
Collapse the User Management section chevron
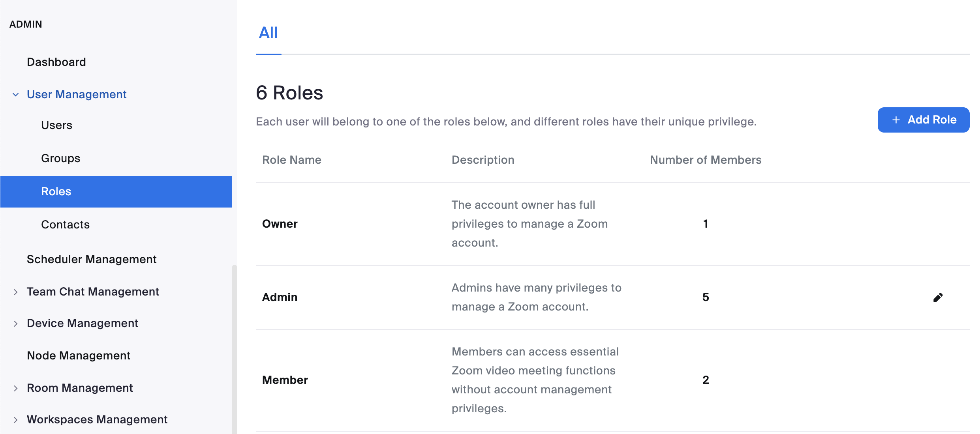(16, 95)
